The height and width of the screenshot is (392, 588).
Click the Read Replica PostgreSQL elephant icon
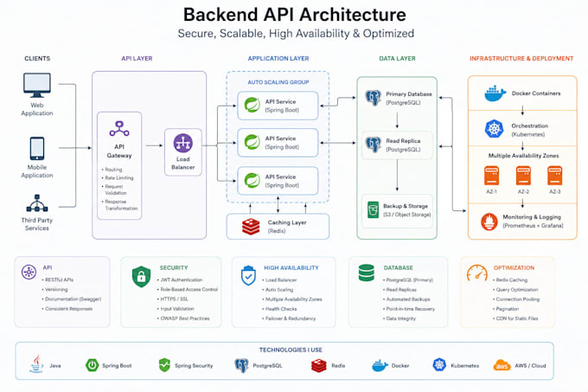coord(374,145)
